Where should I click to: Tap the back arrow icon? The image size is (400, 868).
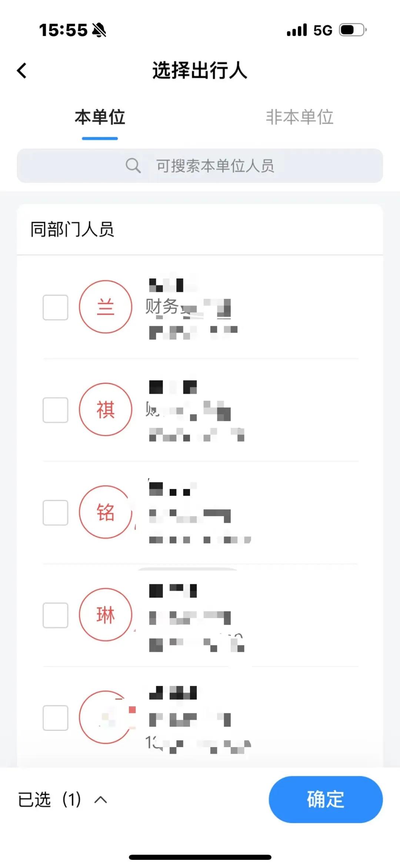(22, 70)
